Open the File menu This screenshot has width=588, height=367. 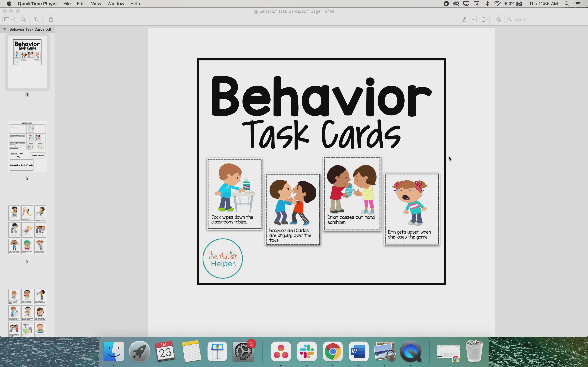pyautogui.click(x=67, y=4)
